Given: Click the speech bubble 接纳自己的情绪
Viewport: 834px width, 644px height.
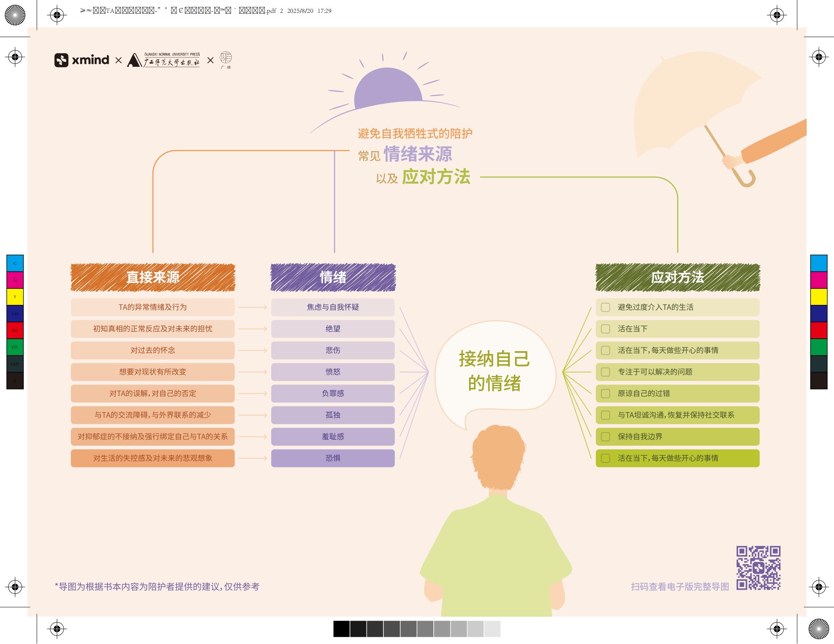Looking at the screenshot, I should point(494,370).
